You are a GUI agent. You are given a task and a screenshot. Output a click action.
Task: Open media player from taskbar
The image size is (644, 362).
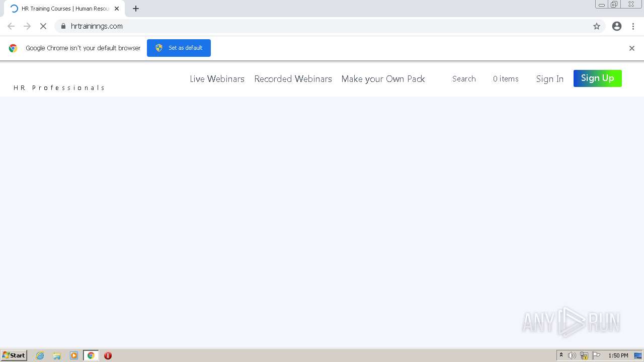74,355
